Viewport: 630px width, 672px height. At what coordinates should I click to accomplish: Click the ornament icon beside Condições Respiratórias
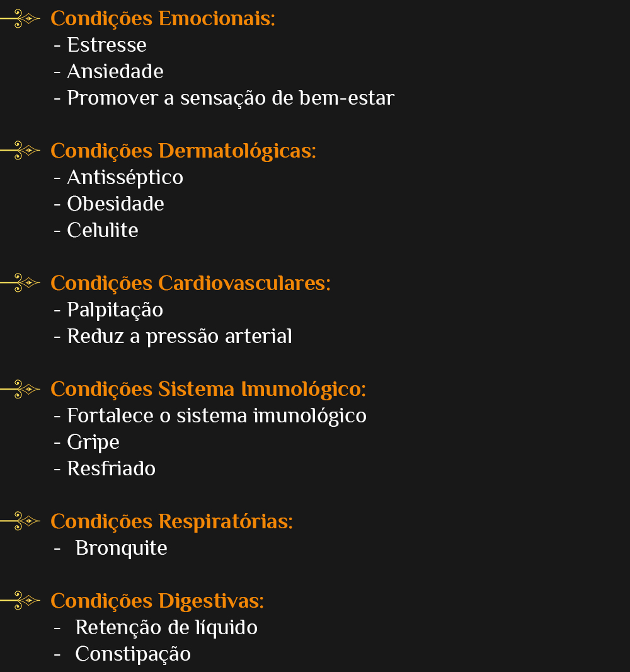point(20,521)
